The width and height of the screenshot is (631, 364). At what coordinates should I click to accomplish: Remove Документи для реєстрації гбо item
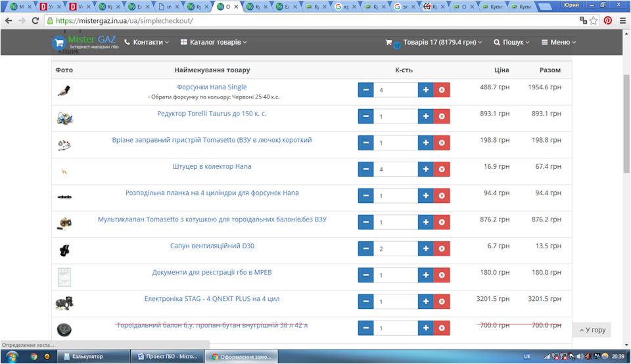[x=442, y=275]
